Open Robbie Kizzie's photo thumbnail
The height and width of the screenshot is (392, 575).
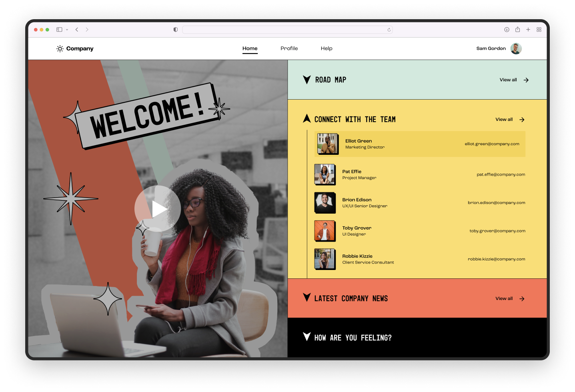325,259
